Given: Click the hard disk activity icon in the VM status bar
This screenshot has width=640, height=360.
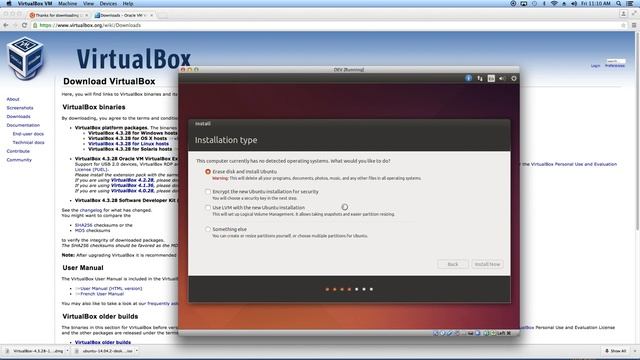Looking at the screenshot, I should (436, 333).
